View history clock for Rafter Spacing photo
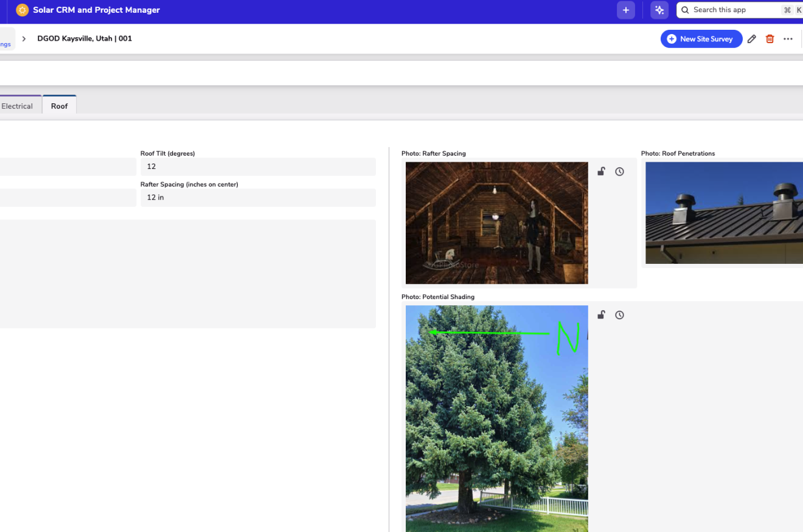Viewport: 803px width, 532px height. [619, 172]
